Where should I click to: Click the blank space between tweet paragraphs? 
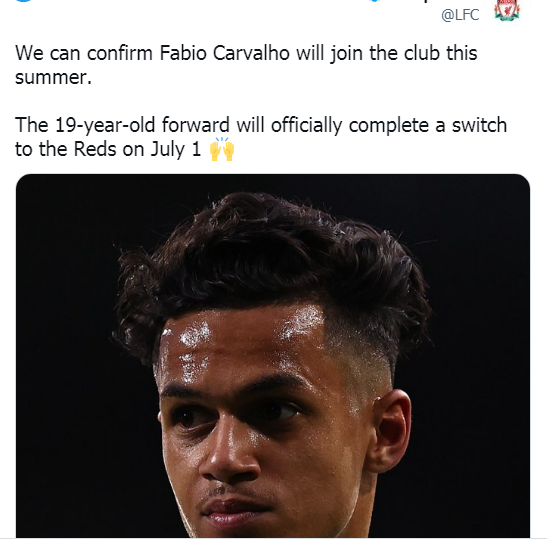click(244, 101)
